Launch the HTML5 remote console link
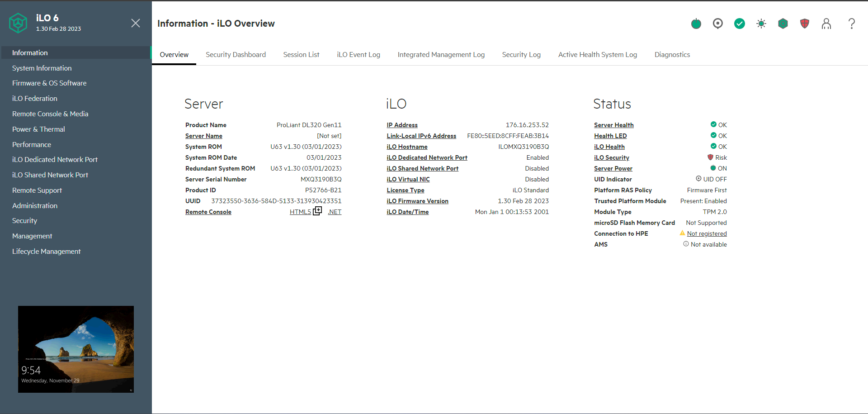This screenshot has height=414, width=868. click(300, 212)
